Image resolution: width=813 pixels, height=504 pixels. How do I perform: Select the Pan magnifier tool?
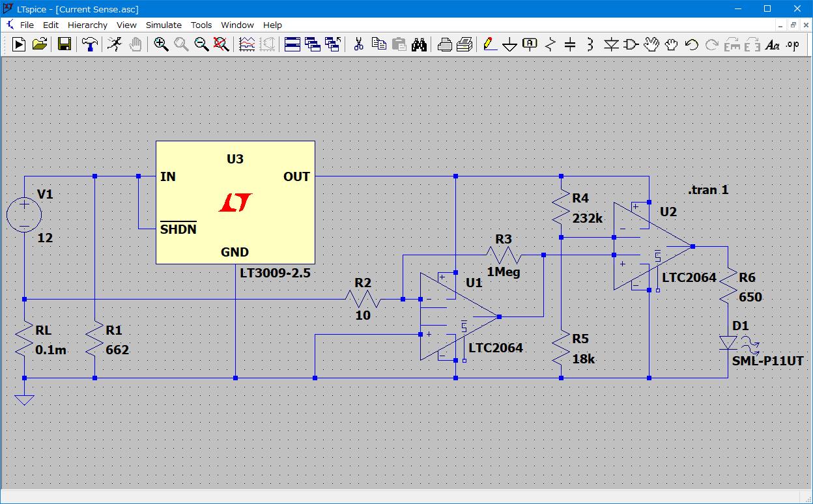(x=181, y=44)
